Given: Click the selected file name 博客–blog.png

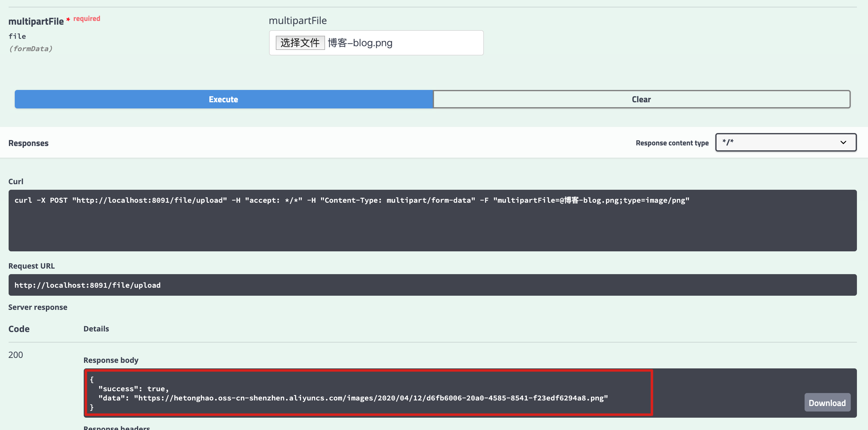Looking at the screenshot, I should pos(360,43).
